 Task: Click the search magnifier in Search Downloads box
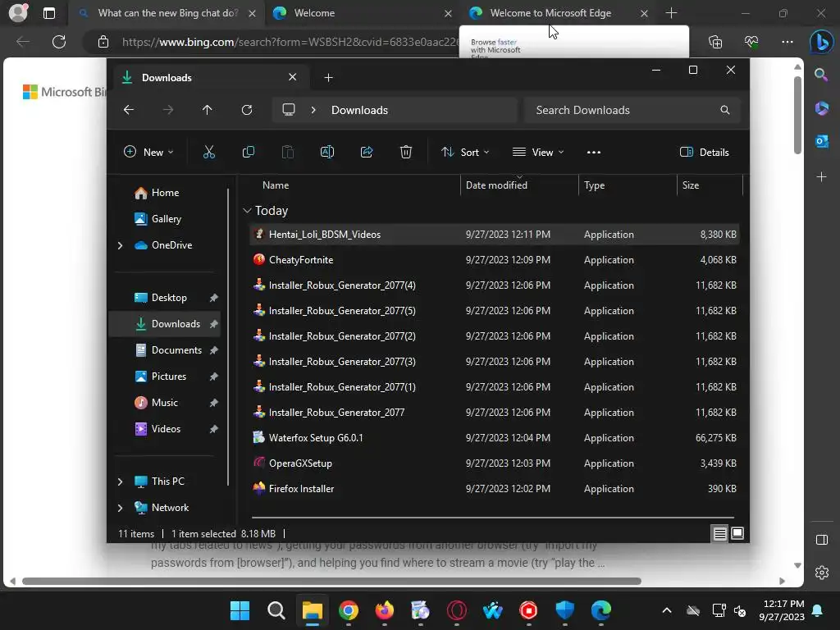(725, 110)
